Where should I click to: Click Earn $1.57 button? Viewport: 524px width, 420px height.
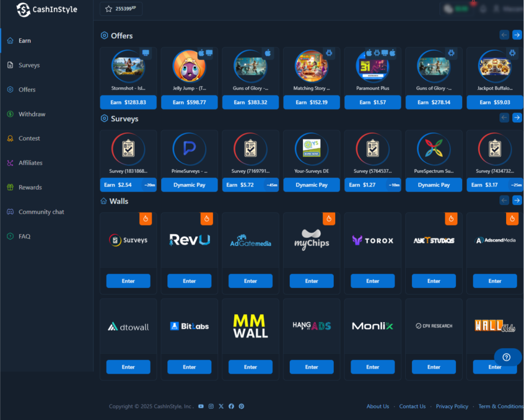[x=373, y=102]
